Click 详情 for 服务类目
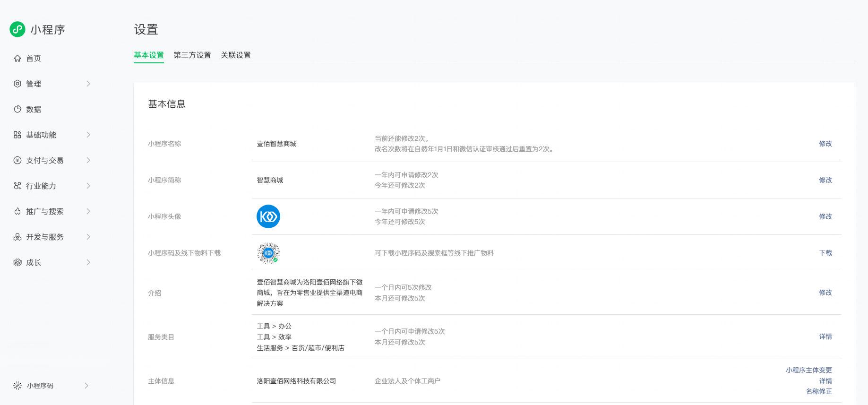Image resolution: width=868 pixels, height=405 pixels. coord(825,336)
